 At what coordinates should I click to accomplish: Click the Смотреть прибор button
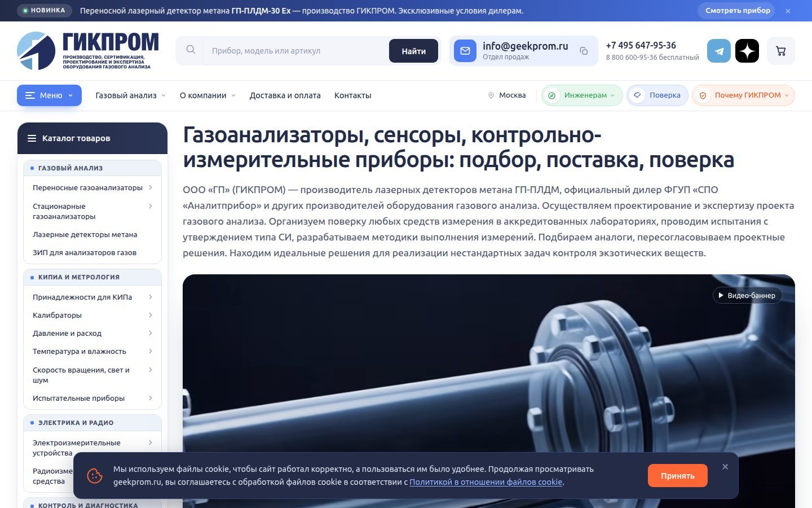tap(738, 11)
